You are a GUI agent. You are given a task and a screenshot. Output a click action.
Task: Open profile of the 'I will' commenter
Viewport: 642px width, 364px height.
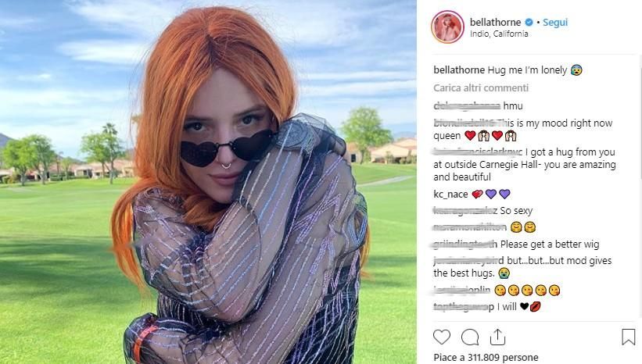click(x=464, y=307)
